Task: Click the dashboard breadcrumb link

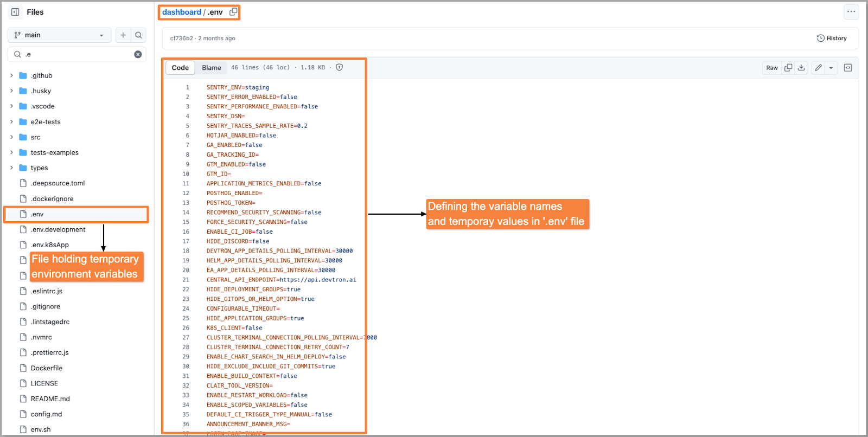Action: point(182,12)
